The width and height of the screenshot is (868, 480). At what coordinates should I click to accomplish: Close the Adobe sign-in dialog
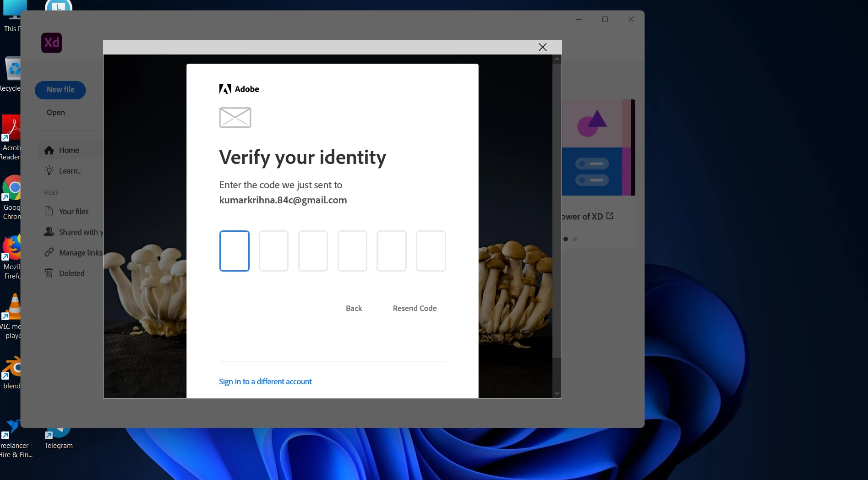(542, 47)
